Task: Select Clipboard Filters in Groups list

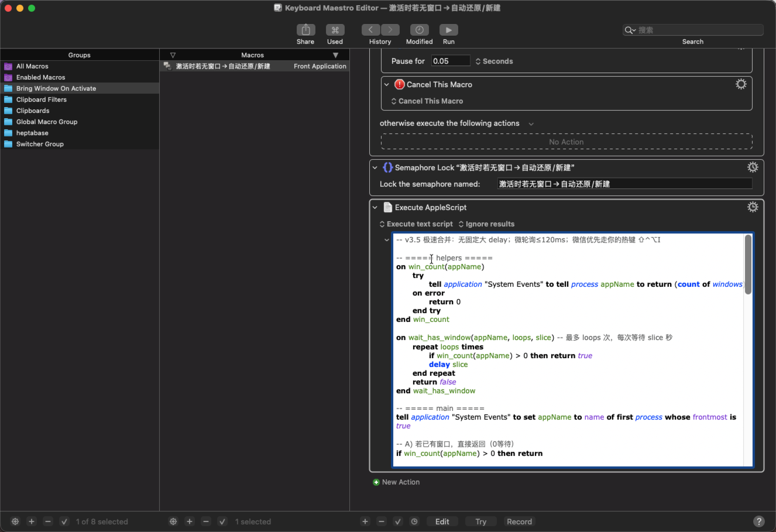Action: click(42, 99)
